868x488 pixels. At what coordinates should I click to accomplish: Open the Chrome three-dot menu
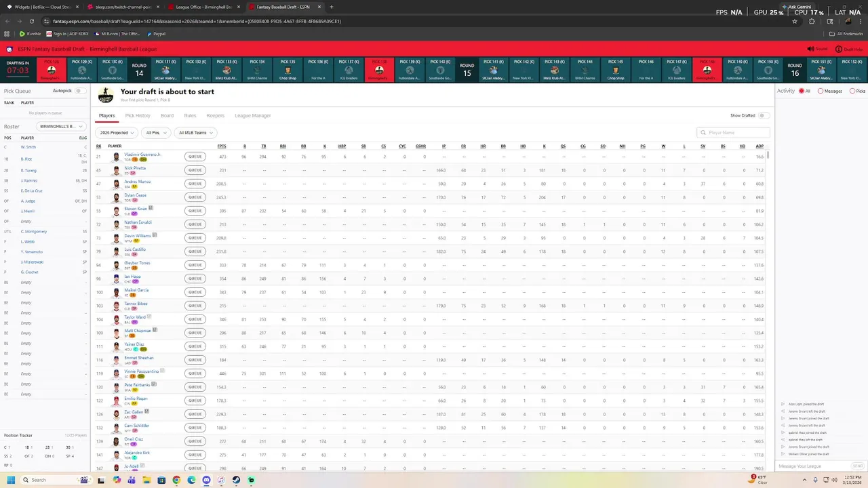point(860,21)
